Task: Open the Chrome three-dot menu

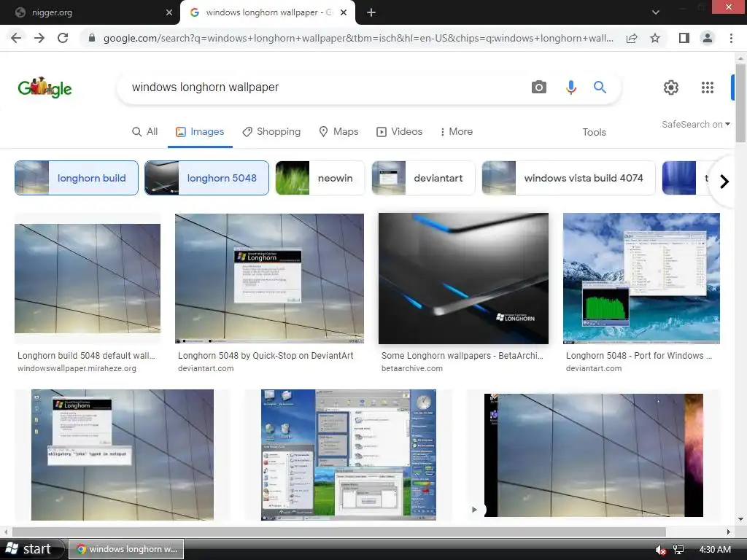Action: 731,38
